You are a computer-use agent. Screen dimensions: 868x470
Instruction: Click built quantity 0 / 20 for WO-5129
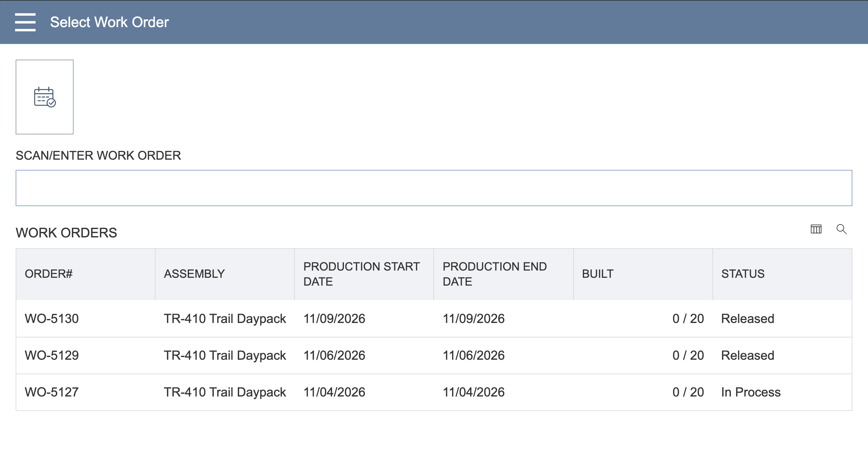click(688, 356)
